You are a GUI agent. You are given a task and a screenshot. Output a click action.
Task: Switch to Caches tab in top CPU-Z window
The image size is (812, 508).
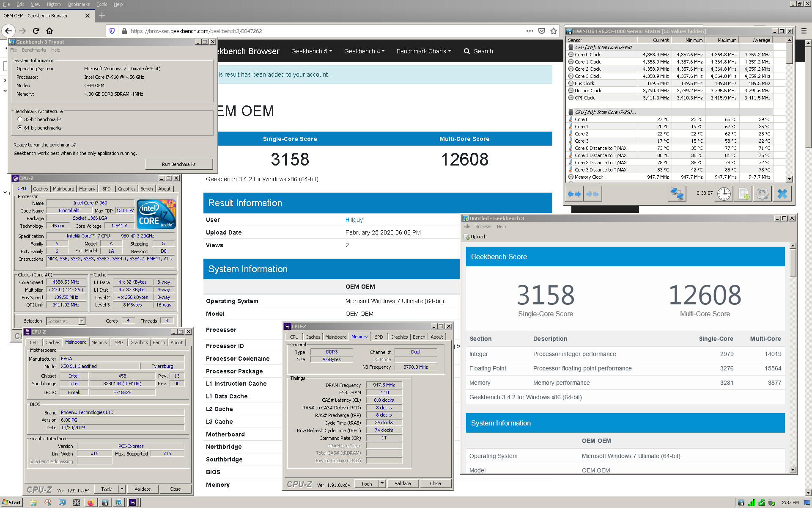coord(41,189)
